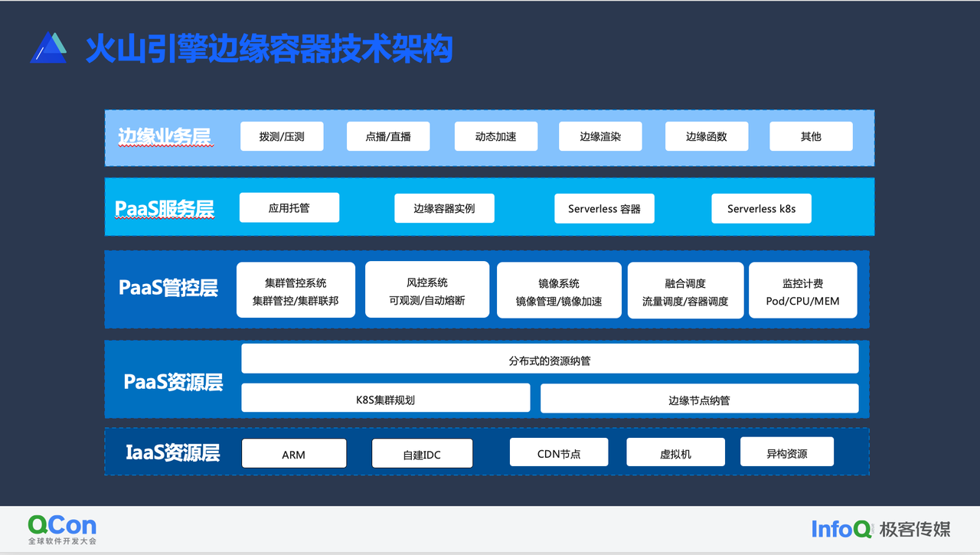Click the QCon logo
The image size is (980, 555).
63,530
